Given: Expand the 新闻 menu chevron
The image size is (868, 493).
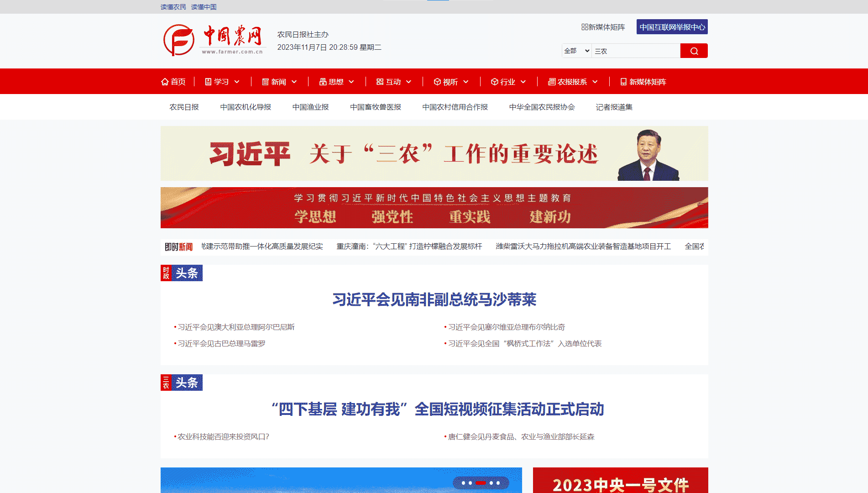Looking at the screenshot, I should point(294,82).
